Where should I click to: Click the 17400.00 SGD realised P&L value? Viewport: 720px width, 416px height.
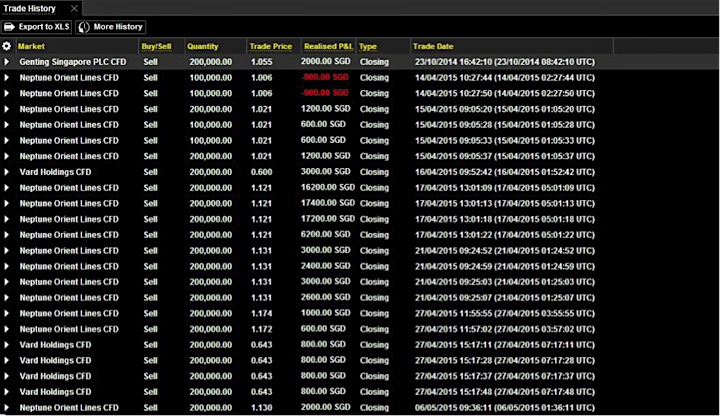(x=328, y=203)
